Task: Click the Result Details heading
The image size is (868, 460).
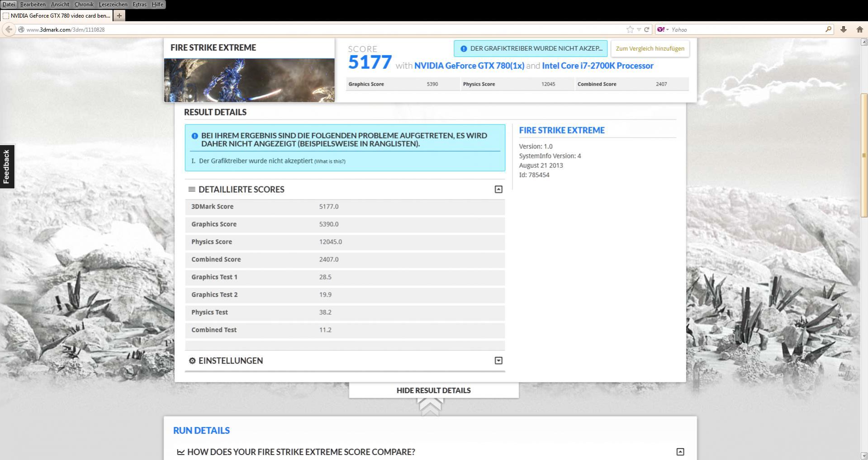Action: pos(215,112)
